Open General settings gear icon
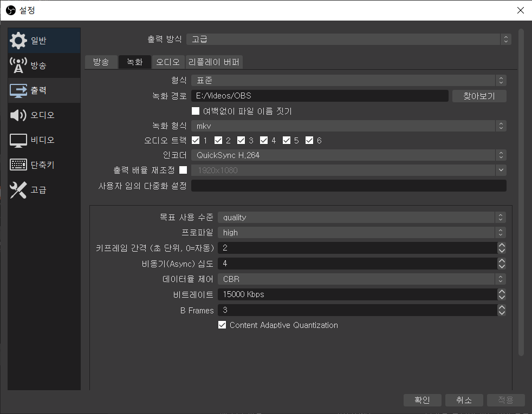The height and width of the screenshot is (414, 532). [x=18, y=41]
